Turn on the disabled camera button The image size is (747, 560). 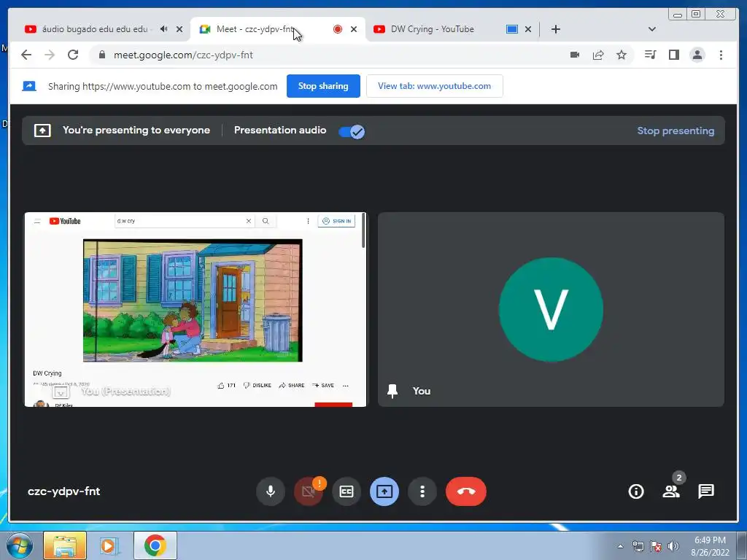click(309, 491)
